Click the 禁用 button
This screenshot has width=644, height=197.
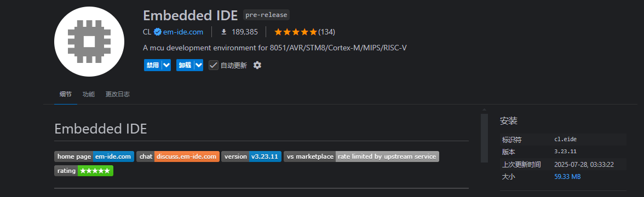point(153,65)
